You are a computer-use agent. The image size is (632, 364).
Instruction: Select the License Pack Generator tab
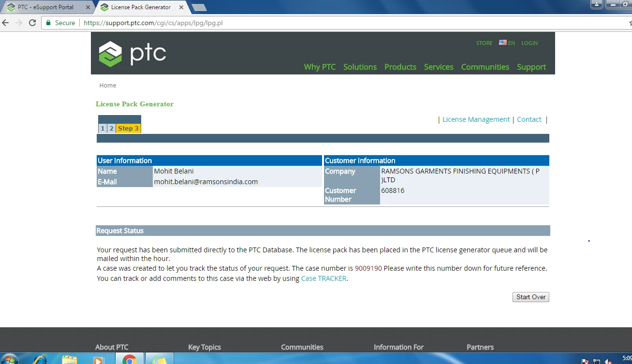click(141, 7)
